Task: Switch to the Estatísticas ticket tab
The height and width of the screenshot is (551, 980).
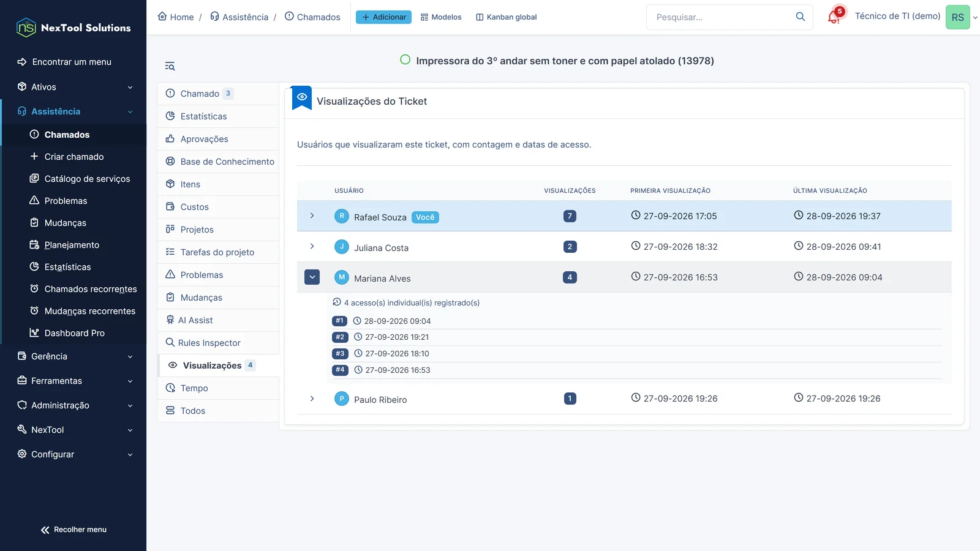Action: [x=218, y=116]
